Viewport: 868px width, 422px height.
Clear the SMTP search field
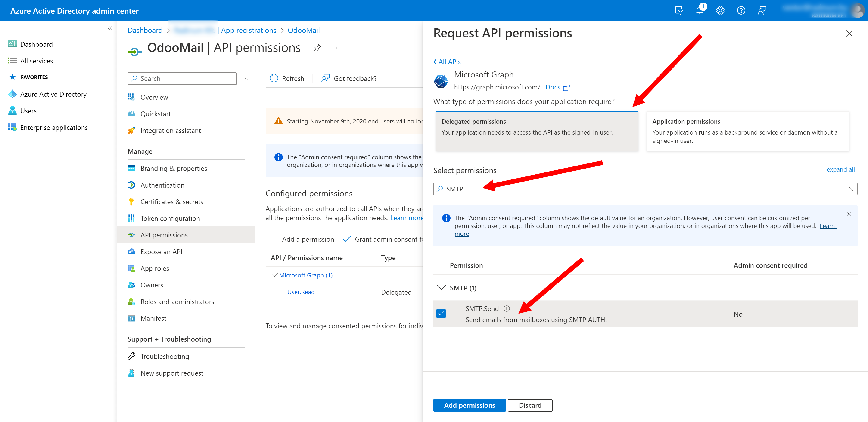point(851,189)
